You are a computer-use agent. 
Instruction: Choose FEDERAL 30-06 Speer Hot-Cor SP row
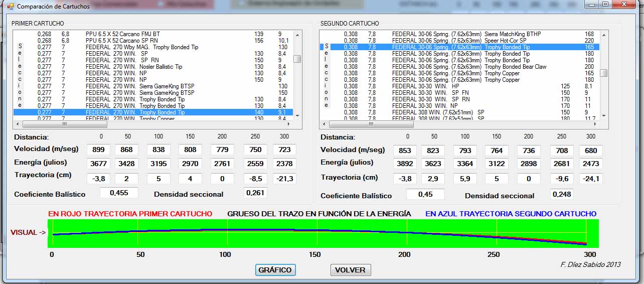(459, 41)
